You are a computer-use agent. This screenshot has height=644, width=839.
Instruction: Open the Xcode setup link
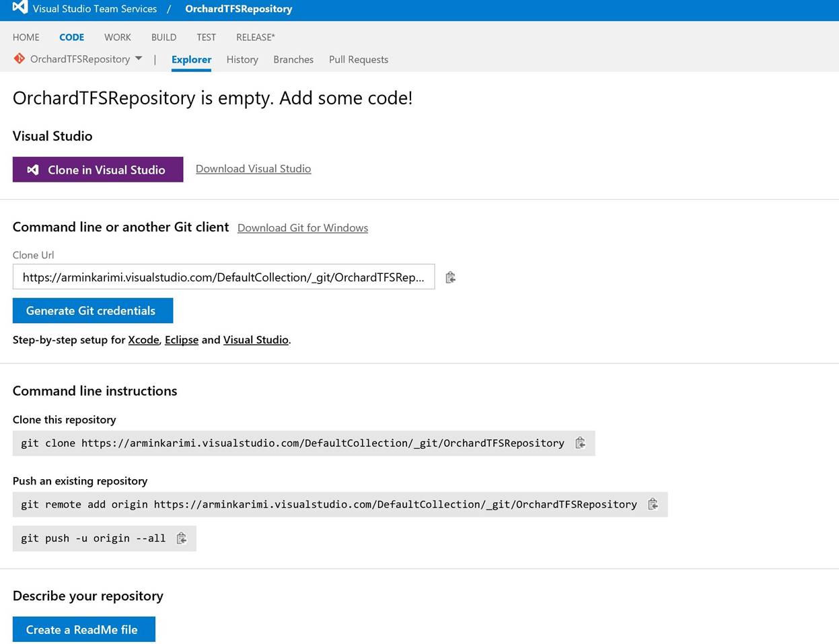coord(144,340)
